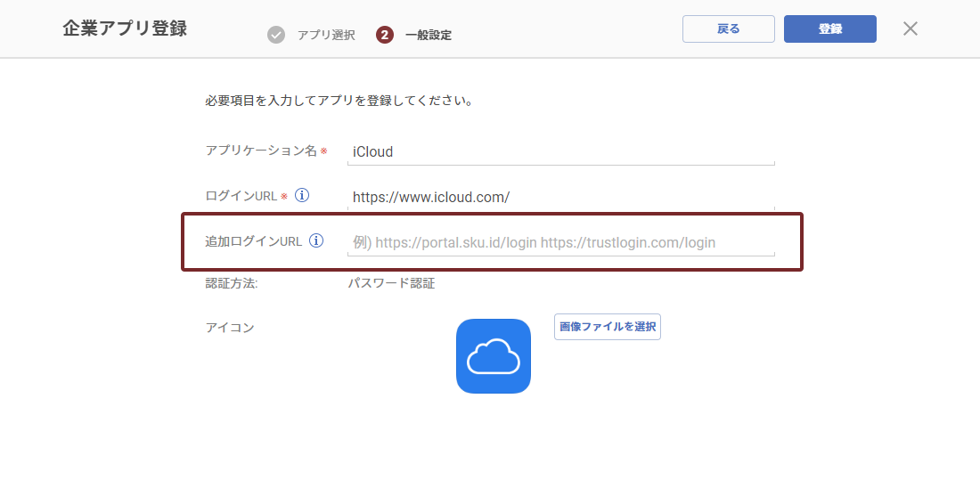Focus the アプリケーション名 field containing iCloud
The height and width of the screenshot is (488, 980).
[560, 151]
